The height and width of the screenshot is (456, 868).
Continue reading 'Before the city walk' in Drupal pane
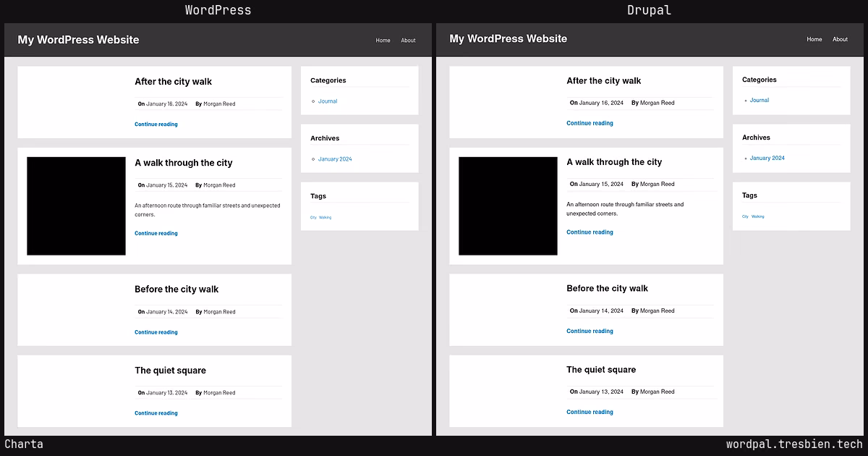pos(590,332)
